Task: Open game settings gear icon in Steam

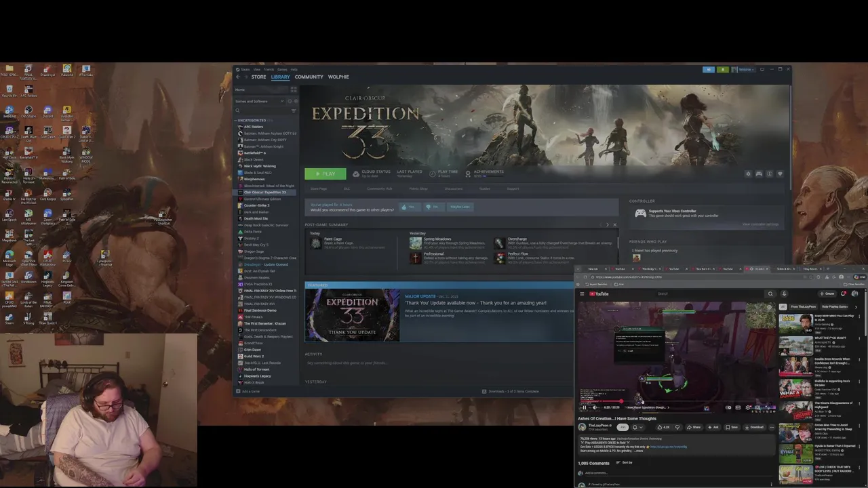Action: (x=749, y=174)
